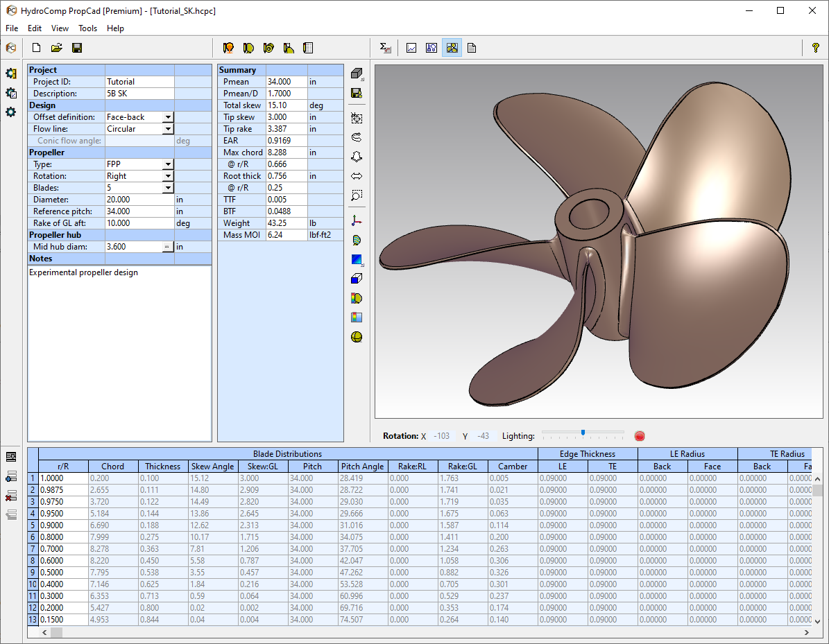The image size is (829, 644).
Task: Click the Mid hub diam ellipsis button
Action: tap(166, 247)
